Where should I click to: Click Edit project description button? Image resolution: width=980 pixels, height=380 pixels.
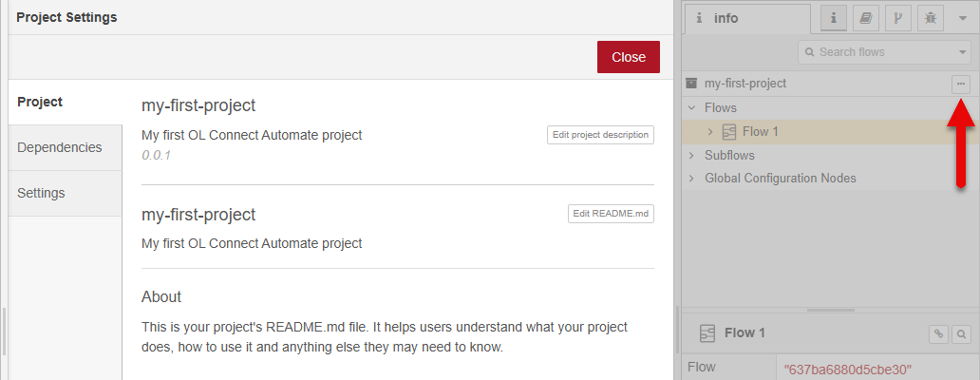(x=600, y=135)
